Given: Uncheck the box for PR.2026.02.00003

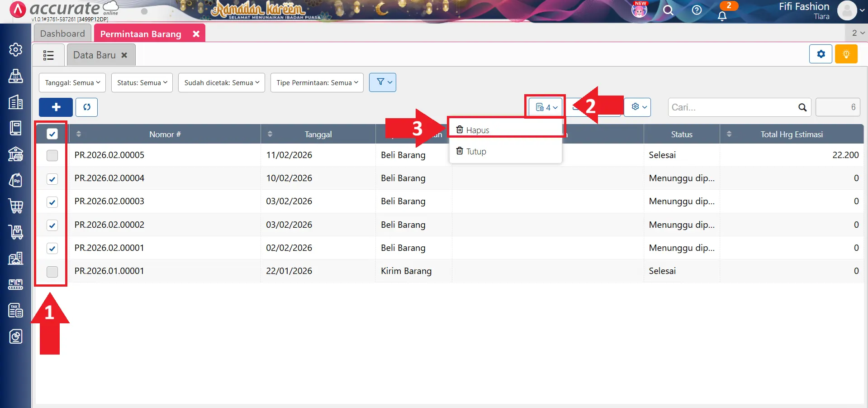Looking at the screenshot, I should [52, 202].
